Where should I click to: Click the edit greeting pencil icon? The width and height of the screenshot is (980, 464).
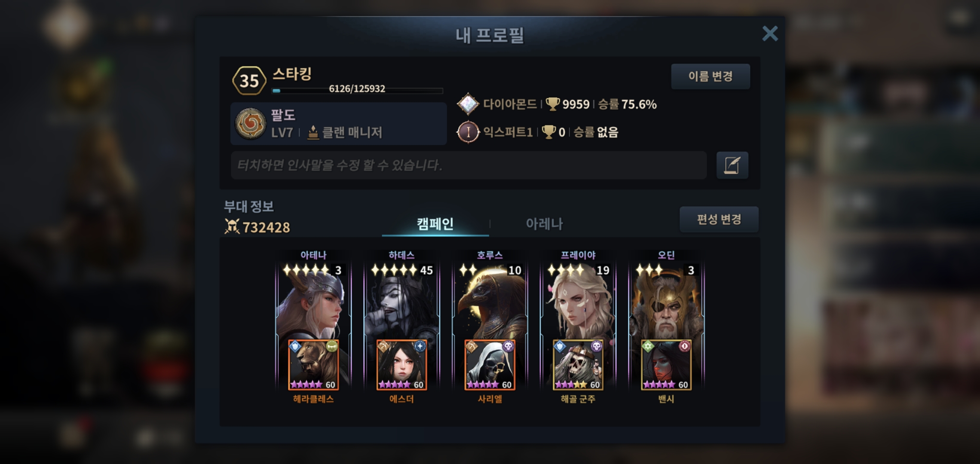(732, 165)
